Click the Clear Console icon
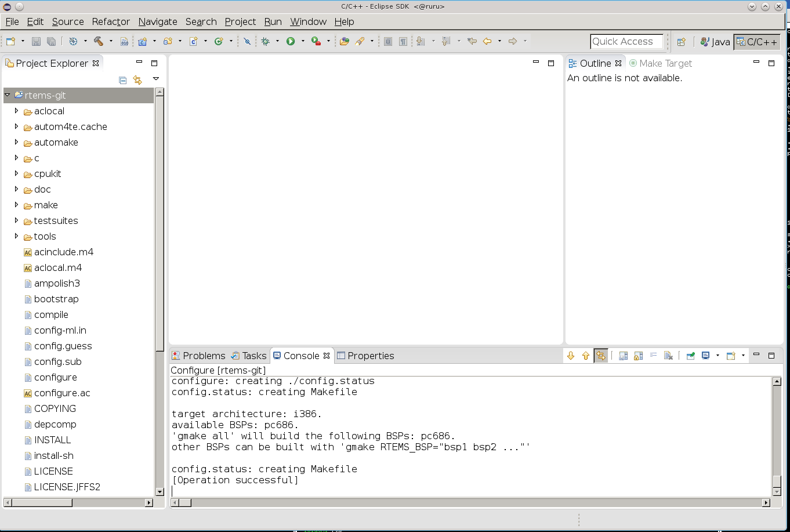 [x=668, y=356]
